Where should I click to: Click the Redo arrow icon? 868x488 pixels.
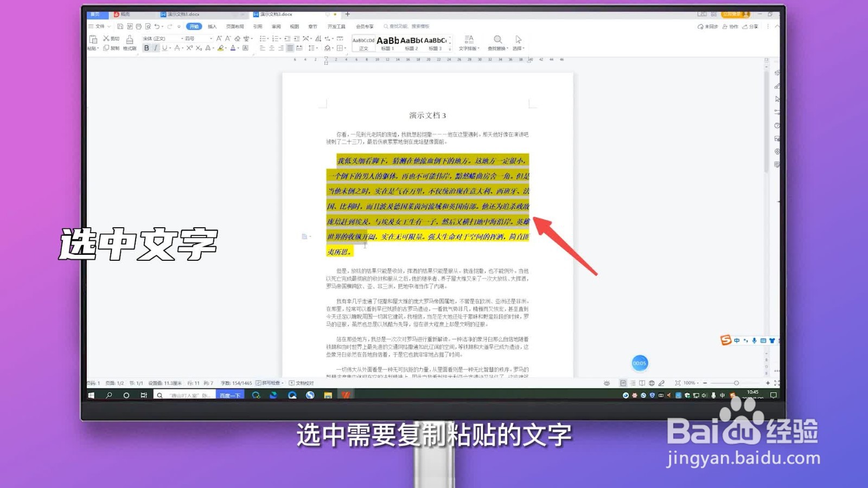[x=169, y=27]
